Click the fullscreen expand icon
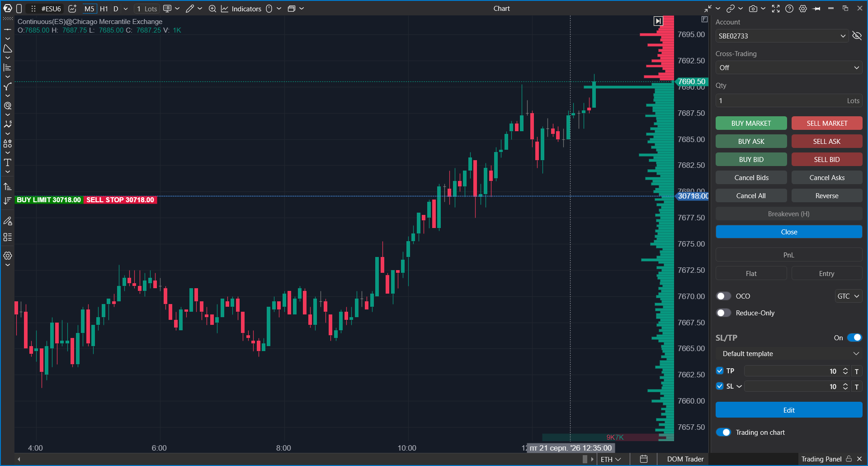The height and width of the screenshot is (466, 868). [x=776, y=9]
